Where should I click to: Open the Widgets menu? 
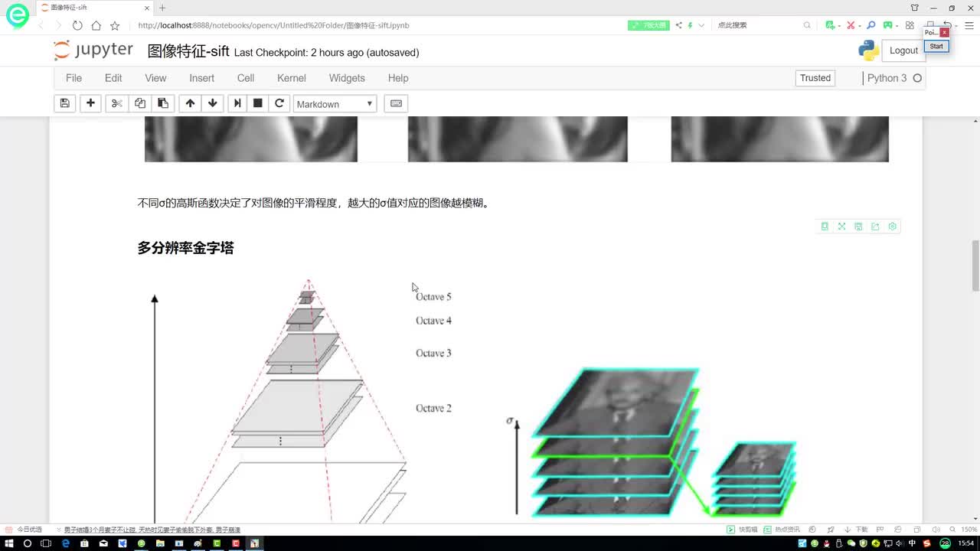[347, 78]
